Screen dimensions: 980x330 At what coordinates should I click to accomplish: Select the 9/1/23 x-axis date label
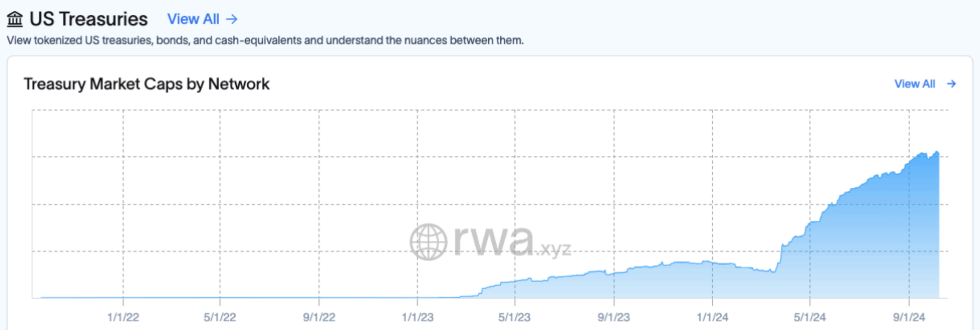click(613, 317)
